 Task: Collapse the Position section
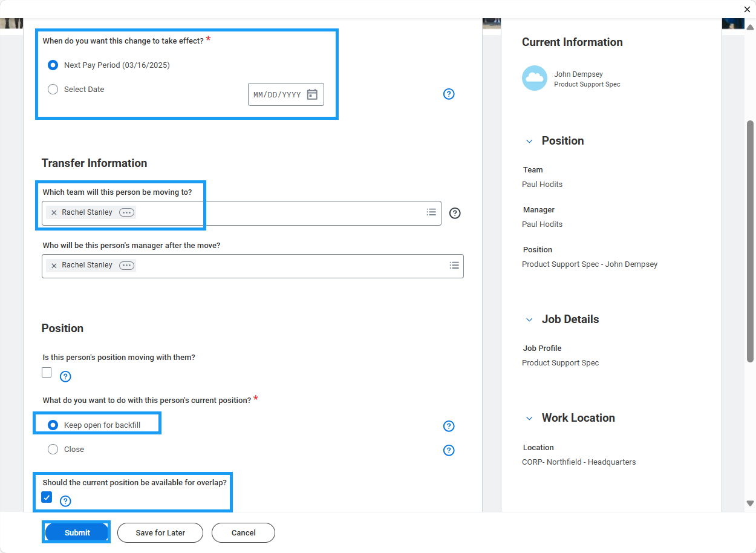529,141
